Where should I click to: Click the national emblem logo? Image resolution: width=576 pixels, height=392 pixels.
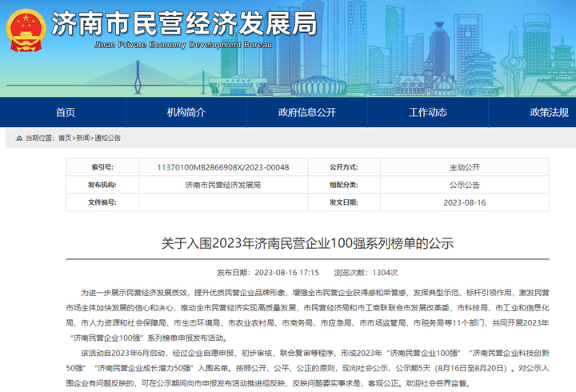[x=26, y=30]
